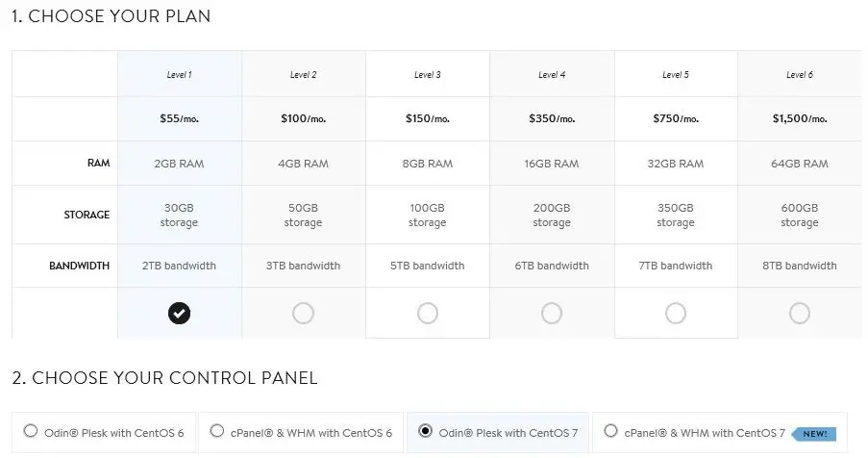Click the 7TB bandwidth cell
Viewport: 868px width, 458px height.
[x=676, y=266]
